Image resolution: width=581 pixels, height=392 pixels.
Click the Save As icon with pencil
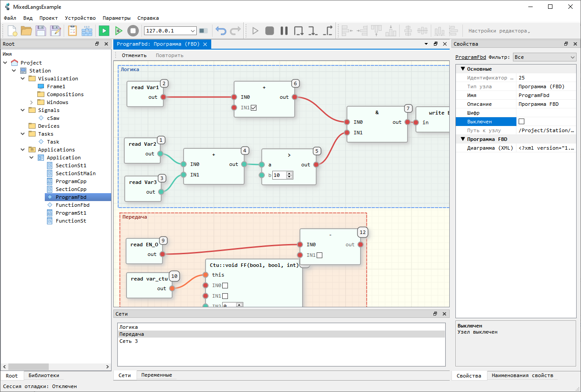click(55, 31)
